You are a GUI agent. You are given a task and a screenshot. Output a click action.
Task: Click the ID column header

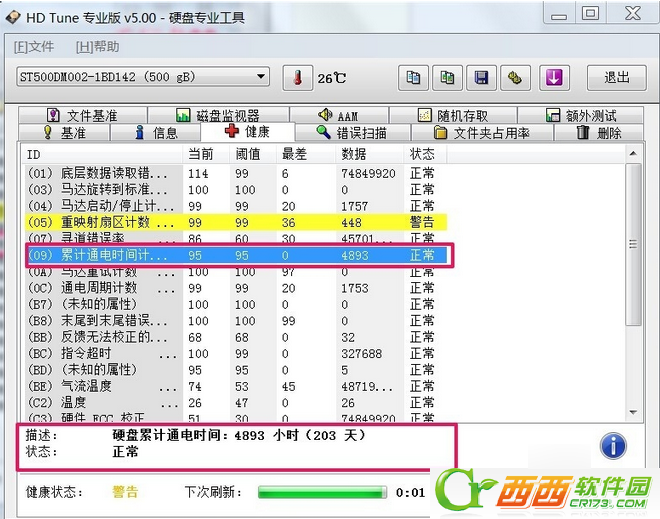pos(102,154)
